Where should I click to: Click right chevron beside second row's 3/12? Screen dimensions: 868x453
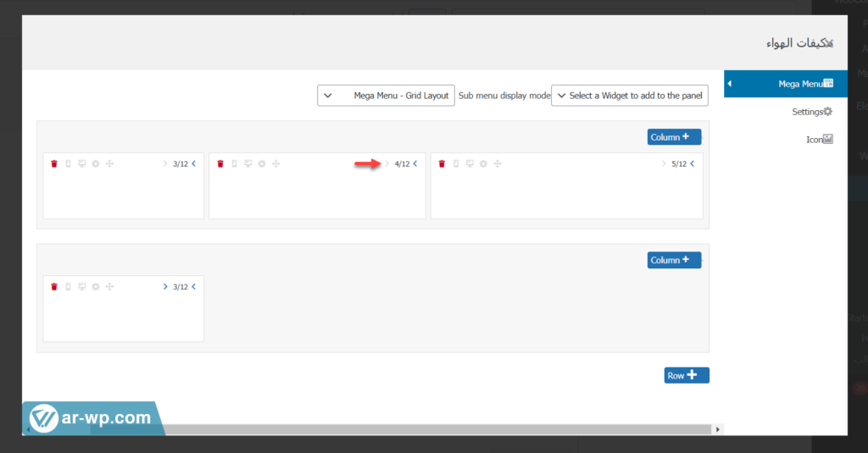click(165, 286)
